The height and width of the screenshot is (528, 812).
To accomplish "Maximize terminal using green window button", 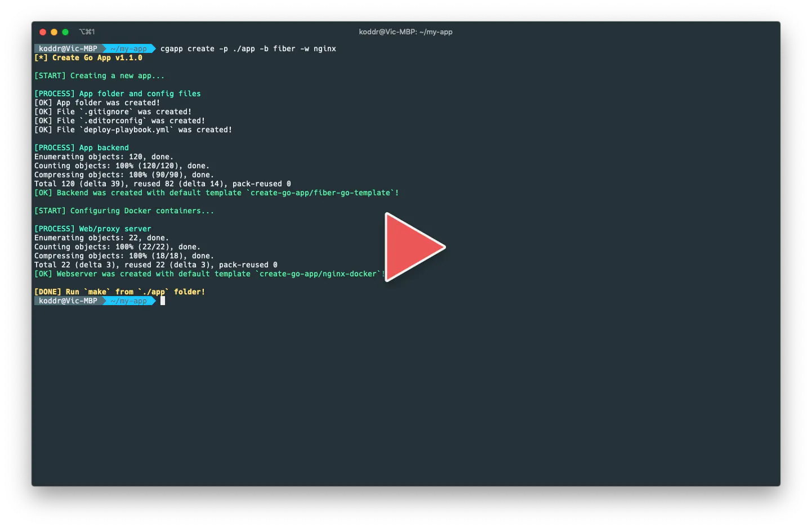I will (65, 32).
